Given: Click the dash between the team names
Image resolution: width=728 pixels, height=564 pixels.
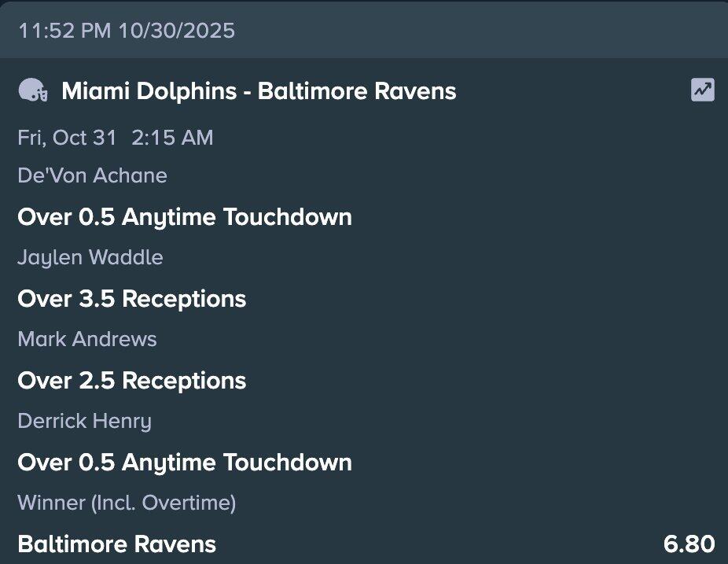Looking at the screenshot, I should coord(247,91).
